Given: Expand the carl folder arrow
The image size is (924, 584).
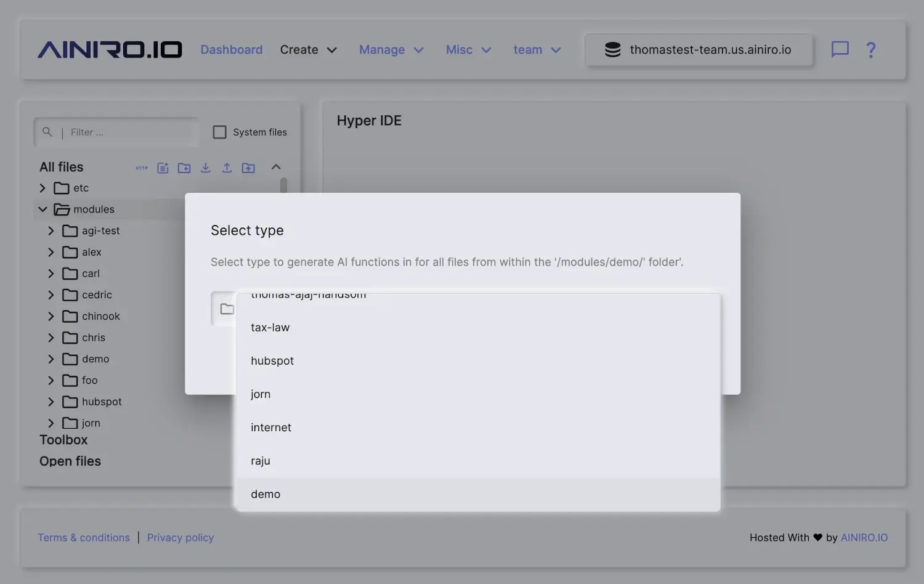Looking at the screenshot, I should (x=51, y=274).
